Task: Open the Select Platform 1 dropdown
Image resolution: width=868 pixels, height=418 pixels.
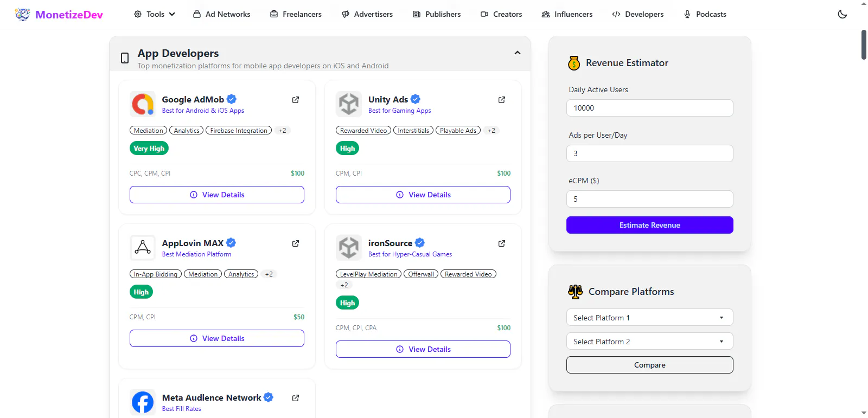Action: click(x=650, y=318)
